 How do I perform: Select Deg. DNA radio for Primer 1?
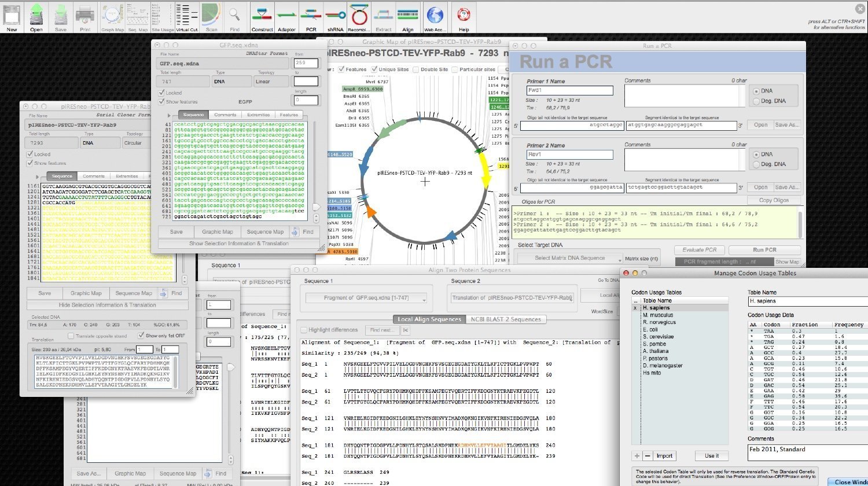click(757, 102)
